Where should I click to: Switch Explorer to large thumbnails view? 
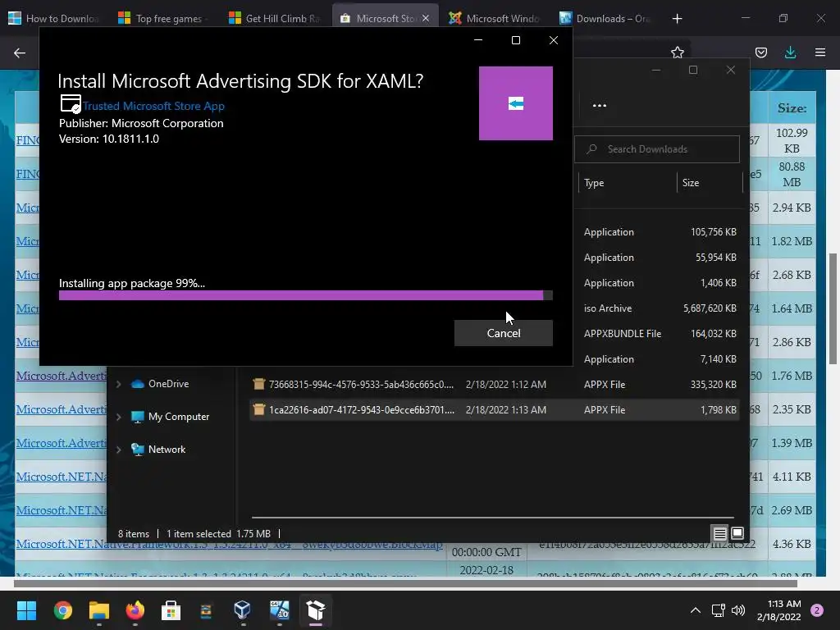pos(737,533)
